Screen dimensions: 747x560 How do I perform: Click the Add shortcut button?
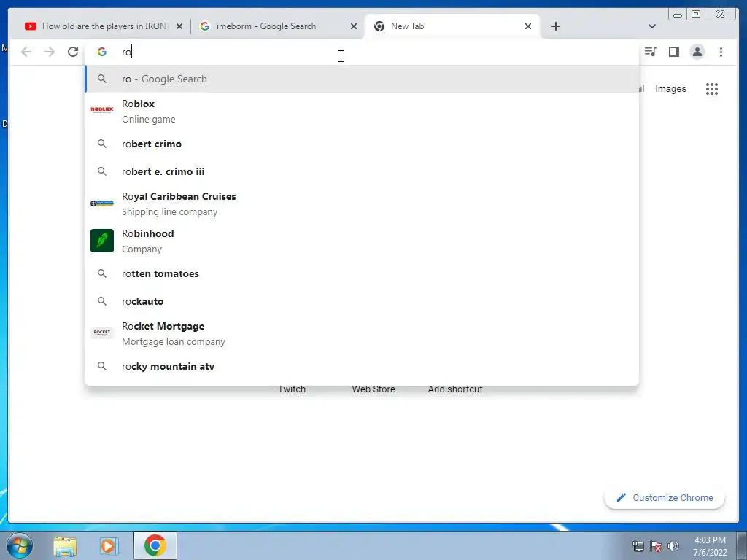click(x=455, y=389)
